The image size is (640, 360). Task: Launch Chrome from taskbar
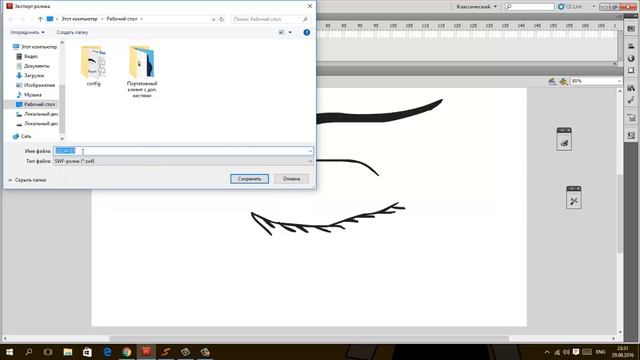tap(127, 352)
